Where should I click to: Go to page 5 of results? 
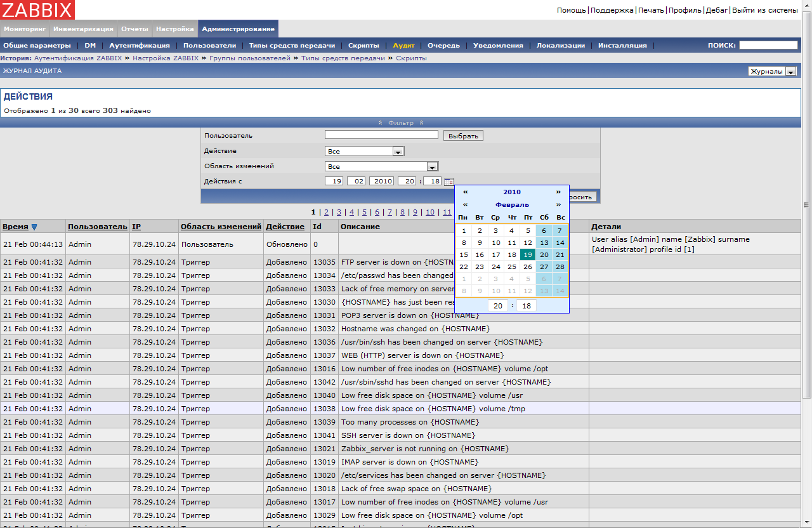click(365, 213)
